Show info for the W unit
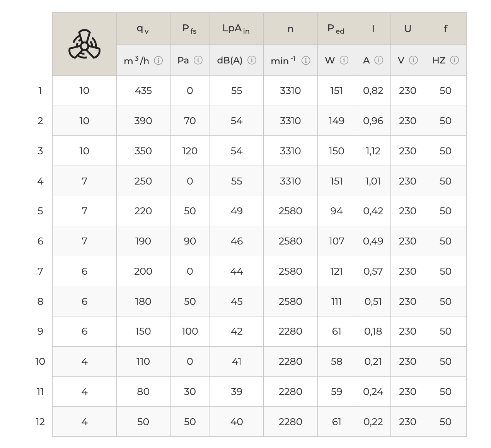 point(344,60)
